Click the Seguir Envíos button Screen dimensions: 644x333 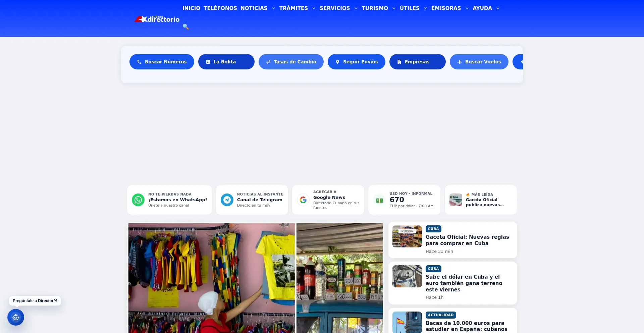(x=357, y=62)
